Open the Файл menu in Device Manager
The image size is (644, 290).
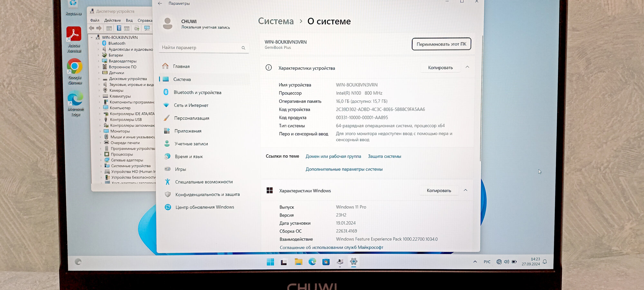[x=95, y=20]
